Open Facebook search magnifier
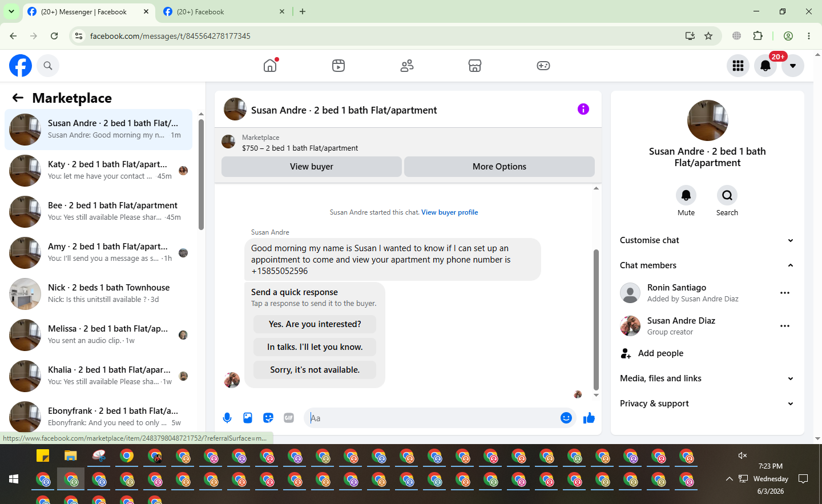 click(48, 66)
